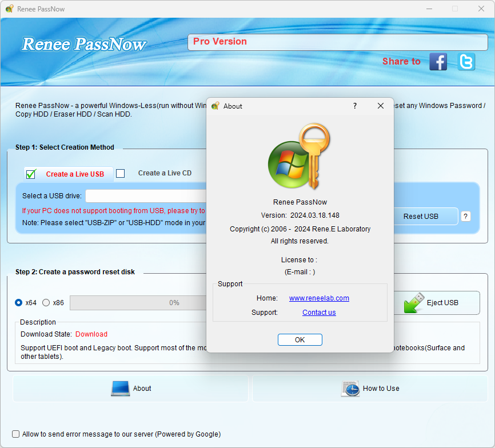Screen dimensions: 495x448
Task: Click the 'Share to' label
Action: 401,61
